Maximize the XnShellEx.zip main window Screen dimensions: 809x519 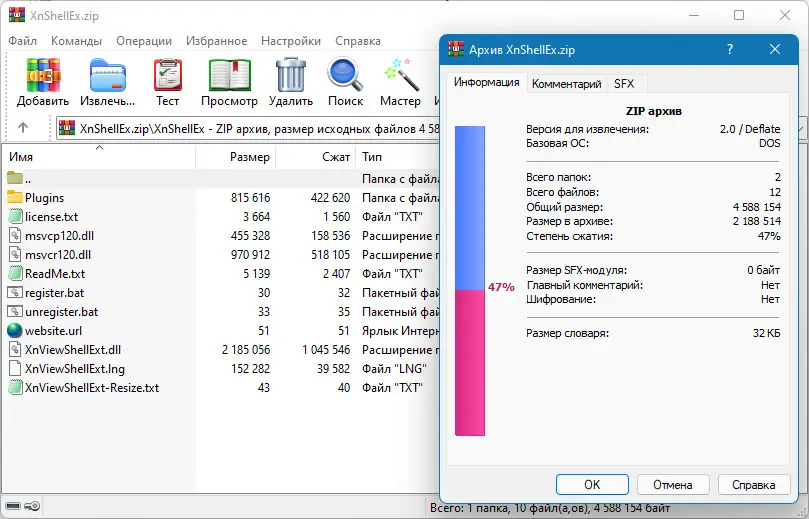click(x=739, y=15)
